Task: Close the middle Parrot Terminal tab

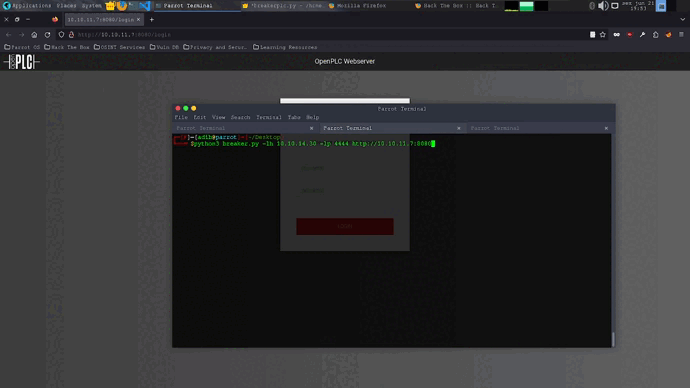Action: coord(459,128)
